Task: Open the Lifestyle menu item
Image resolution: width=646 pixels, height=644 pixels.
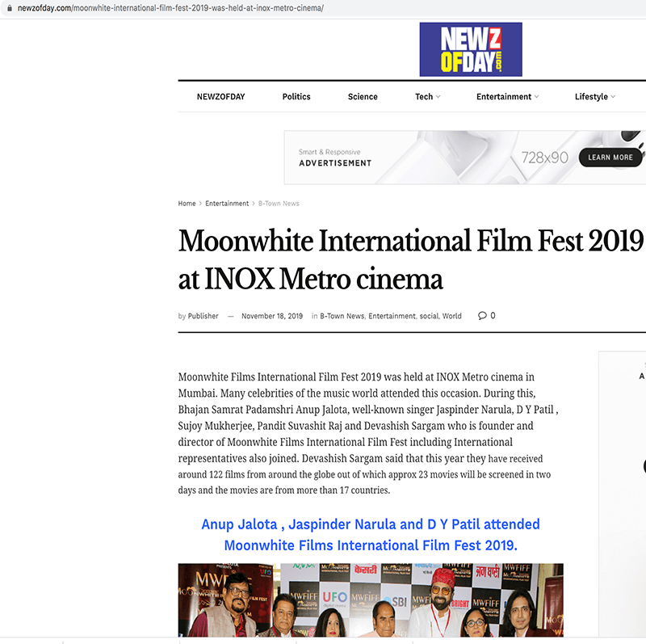Action: pyautogui.click(x=591, y=96)
